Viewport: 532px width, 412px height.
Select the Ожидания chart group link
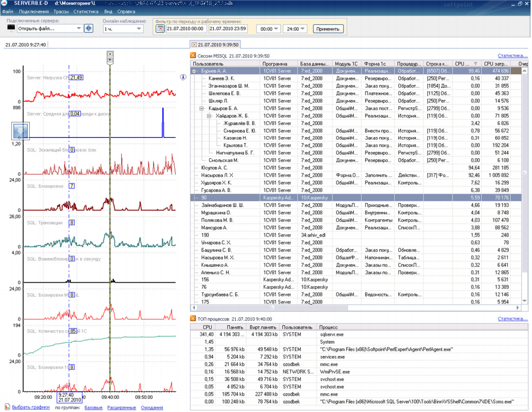(x=152, y=407)
